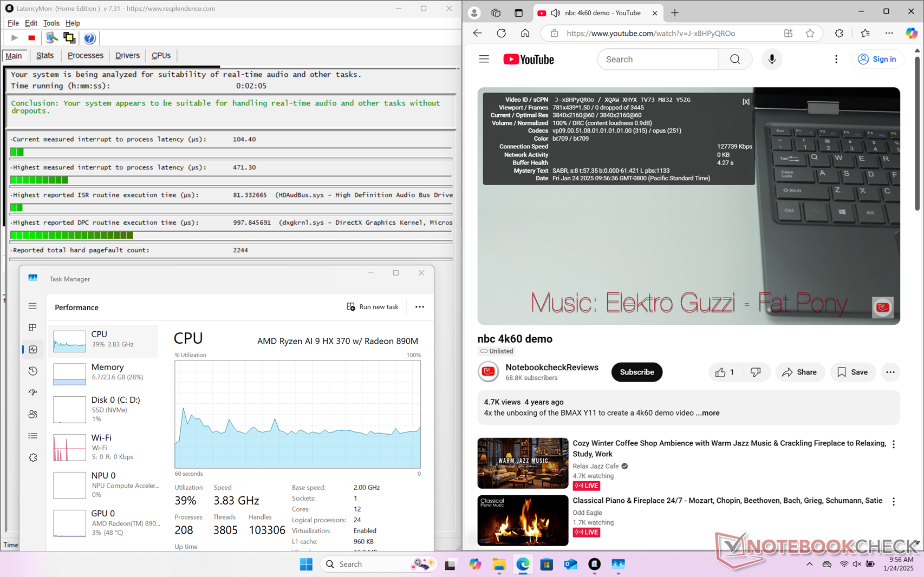Close the stats for nerds overlay

tap(746, 102)
